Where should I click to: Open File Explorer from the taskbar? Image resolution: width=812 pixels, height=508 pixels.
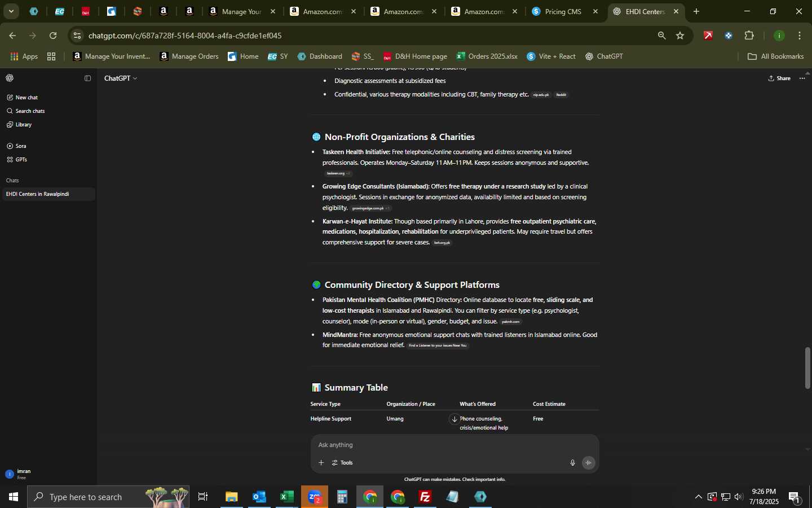pos(232,497)
